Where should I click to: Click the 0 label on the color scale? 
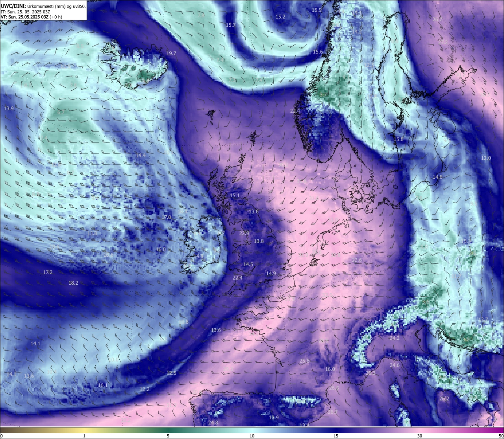point(2,436)
